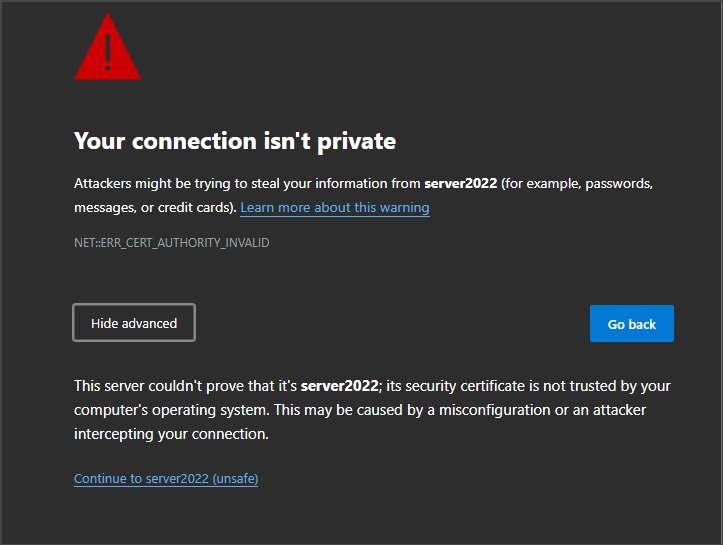Viewport: 723px width, 545px height.
Task: Follow the Continue to server2022 (unsafe) link
Action: tap(166, 479)
